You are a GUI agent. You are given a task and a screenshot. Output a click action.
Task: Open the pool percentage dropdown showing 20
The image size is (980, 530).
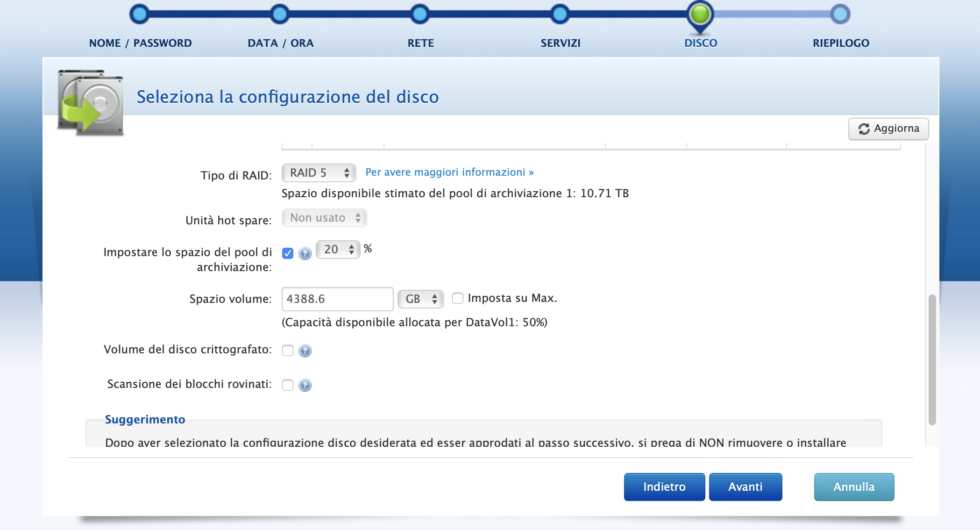(x=338, y=250)
